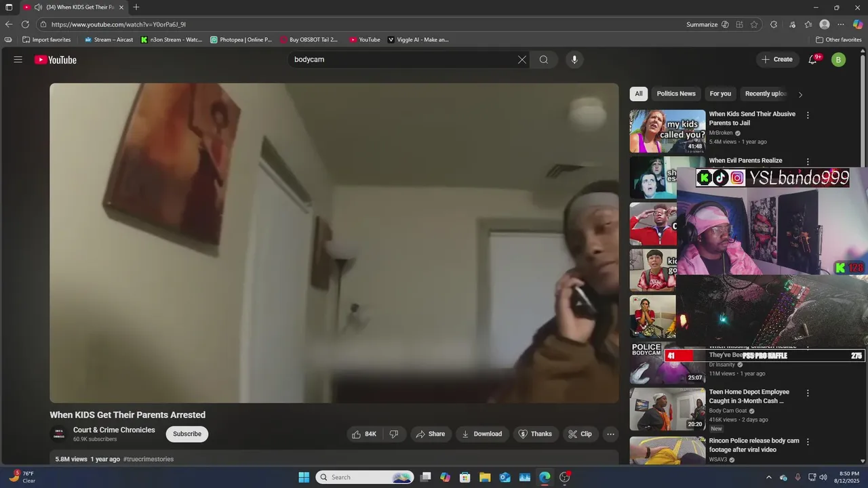
Task: Go to YouTube home via logo
Action: [x=56, y=60]
